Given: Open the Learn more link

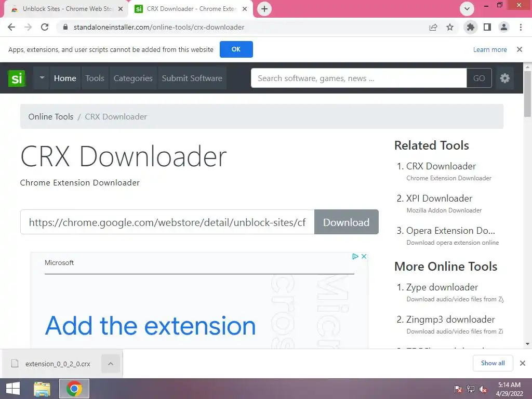Looking at the screenshot, I should pos(490,49).
